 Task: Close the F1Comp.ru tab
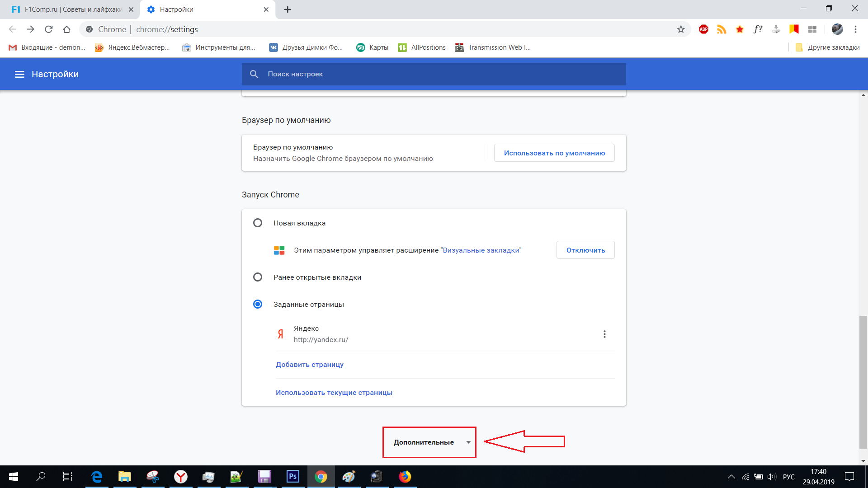point(131,9)
